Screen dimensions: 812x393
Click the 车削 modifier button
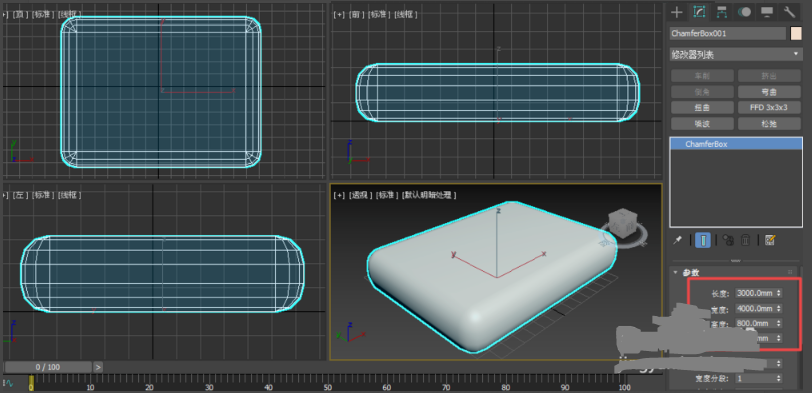[x=702, y=76]
